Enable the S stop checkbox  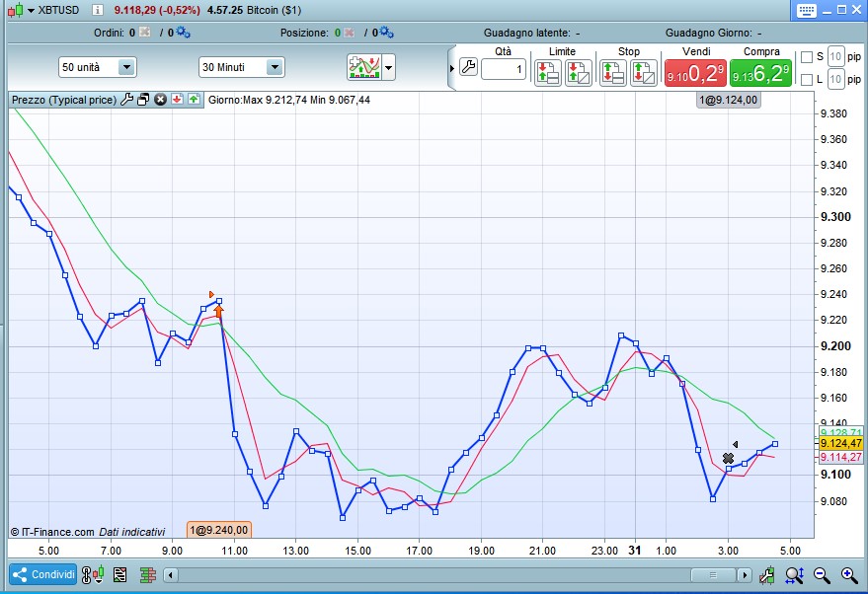pos(807,57)
